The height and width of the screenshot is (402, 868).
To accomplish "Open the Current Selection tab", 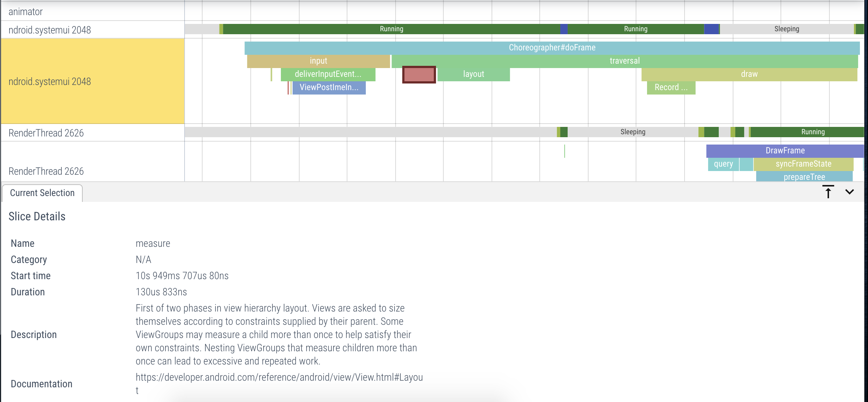I will click(42, 193).
